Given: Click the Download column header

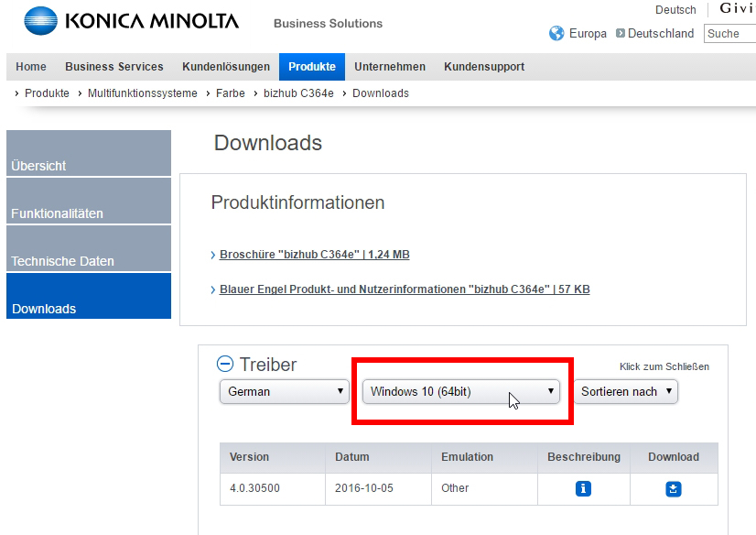Looking at the screenshot, I should [673, 457].
